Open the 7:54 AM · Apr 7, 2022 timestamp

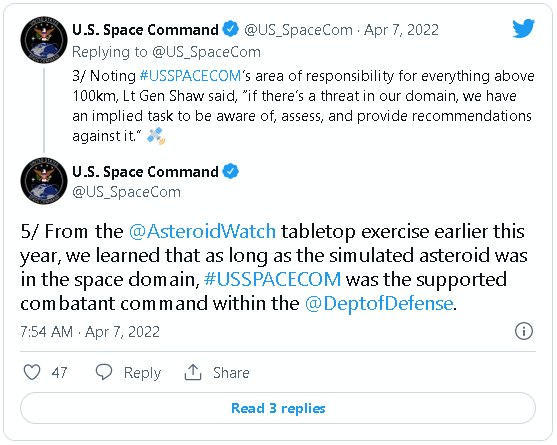pos(90,332)
